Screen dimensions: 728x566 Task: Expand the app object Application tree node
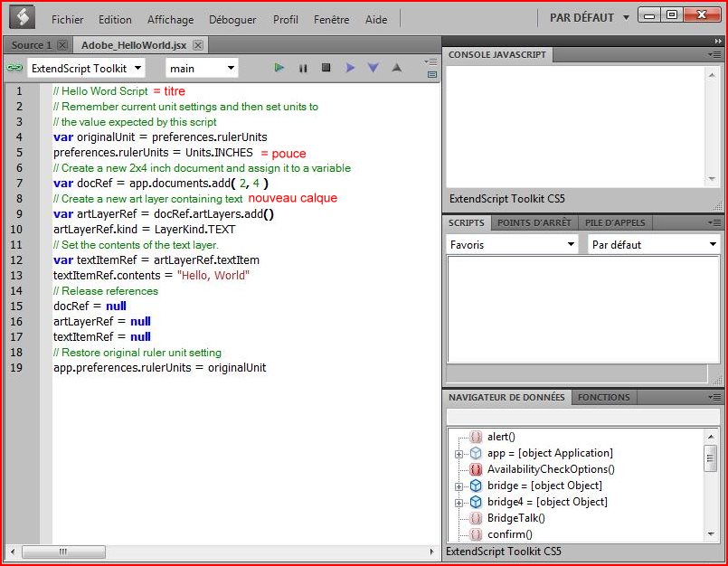click(459, 454)
